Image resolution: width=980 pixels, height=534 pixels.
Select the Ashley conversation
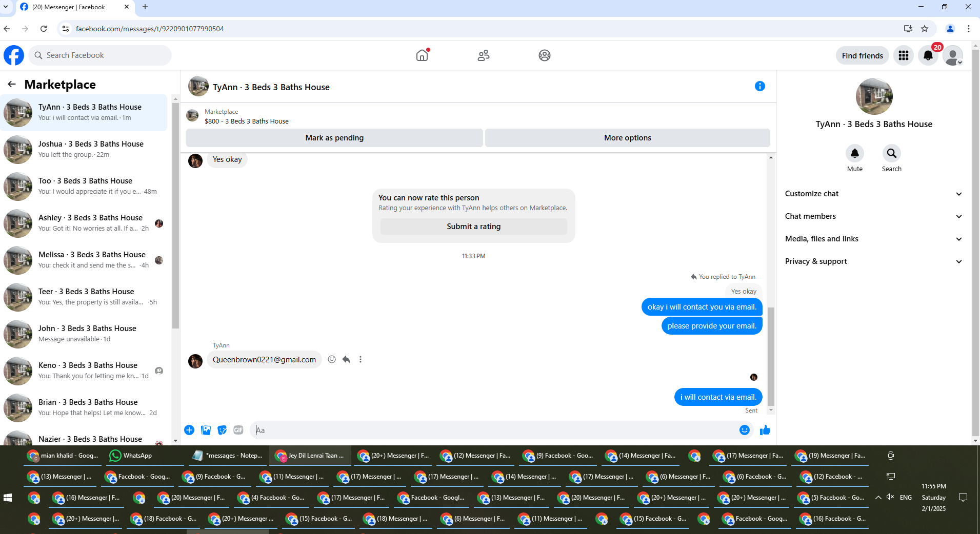[x=84, y=222]
